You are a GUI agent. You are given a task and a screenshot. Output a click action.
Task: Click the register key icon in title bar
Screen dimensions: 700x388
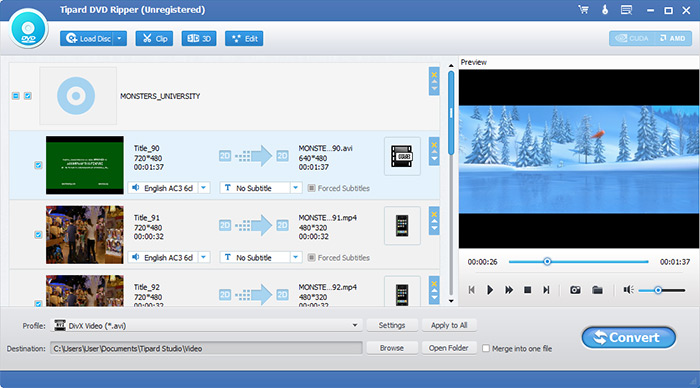point(605,9)
